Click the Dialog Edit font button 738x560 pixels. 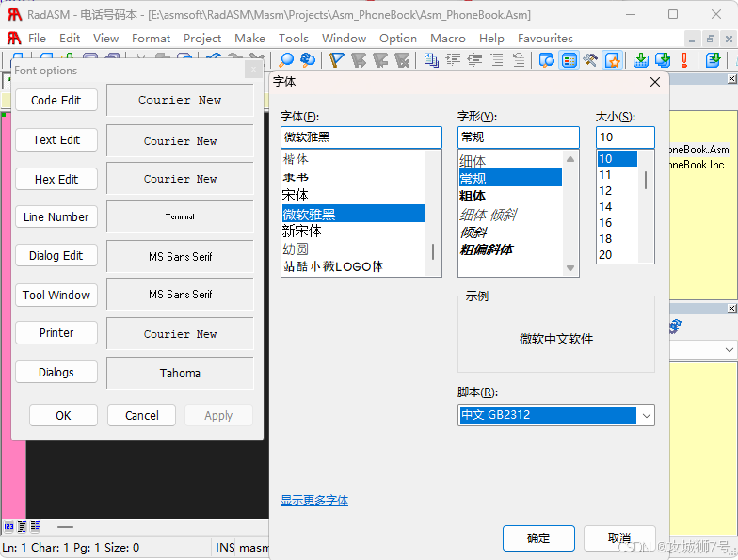pos(56,256)
